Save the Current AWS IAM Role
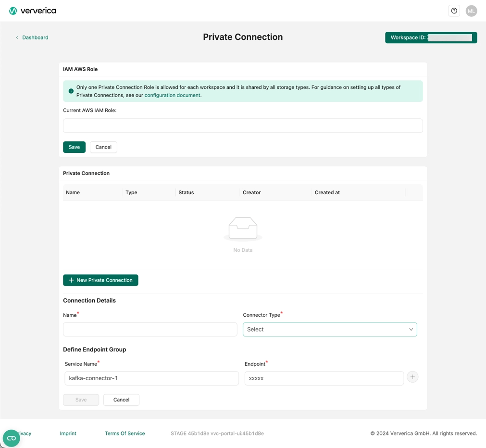486x448 pixels. [74, 147]
